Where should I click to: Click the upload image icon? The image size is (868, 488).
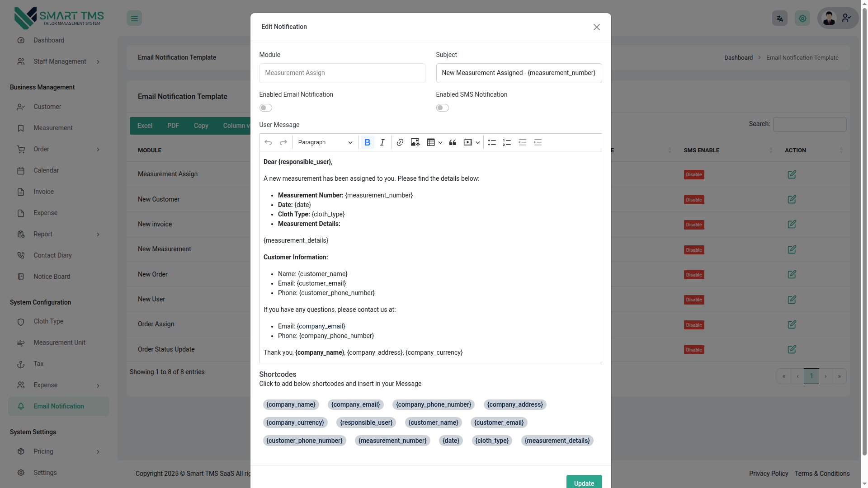pyautogui.click(x=415, y=142)
